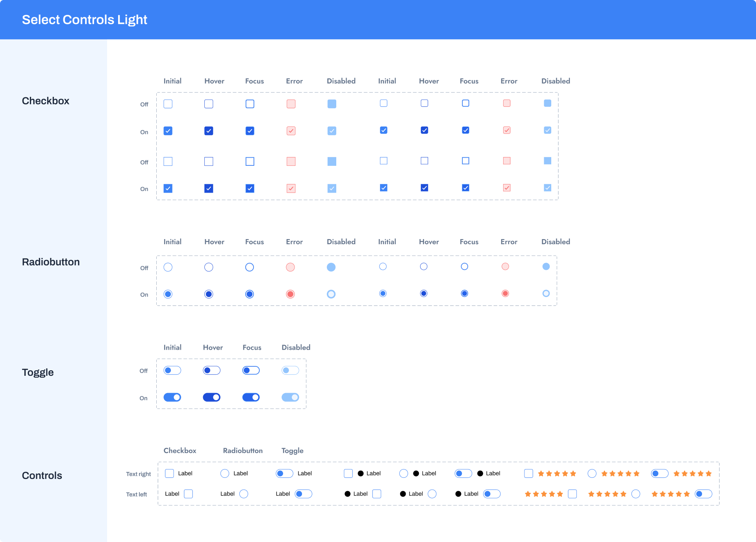756x542 pixels.
Task: Enable the Label toggle in Toggle column
Action: [x=284, y=473]
